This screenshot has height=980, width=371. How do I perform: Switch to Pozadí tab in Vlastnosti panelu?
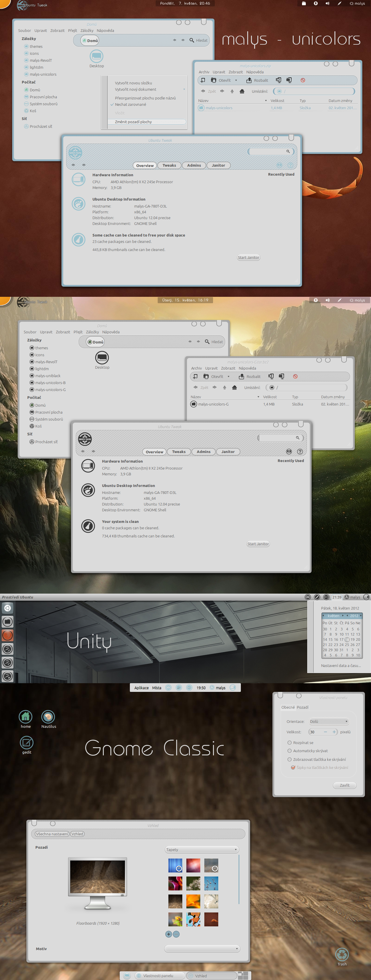tap(303, 707)
